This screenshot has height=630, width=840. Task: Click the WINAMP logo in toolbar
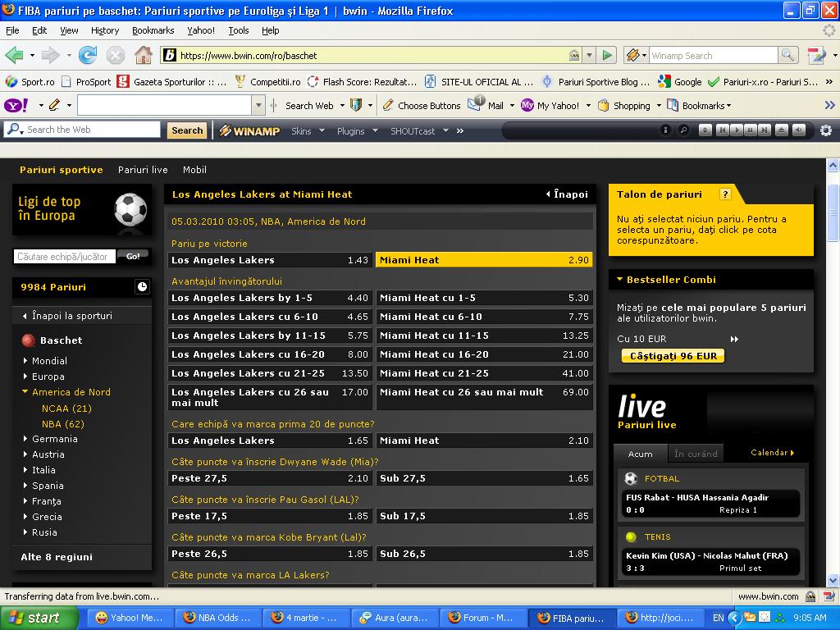coord(249,130)
